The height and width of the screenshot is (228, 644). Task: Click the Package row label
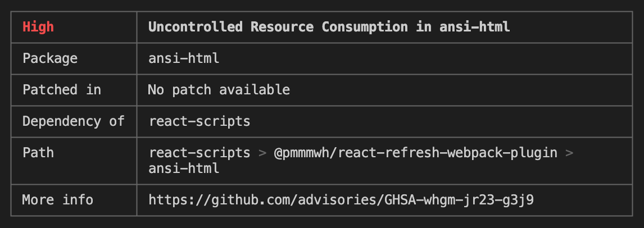[x=50, y=58]
